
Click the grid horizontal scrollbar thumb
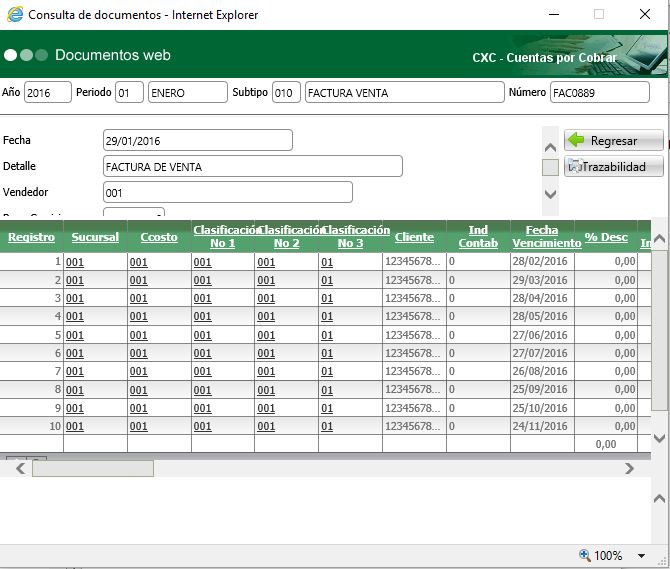(93, 469)
